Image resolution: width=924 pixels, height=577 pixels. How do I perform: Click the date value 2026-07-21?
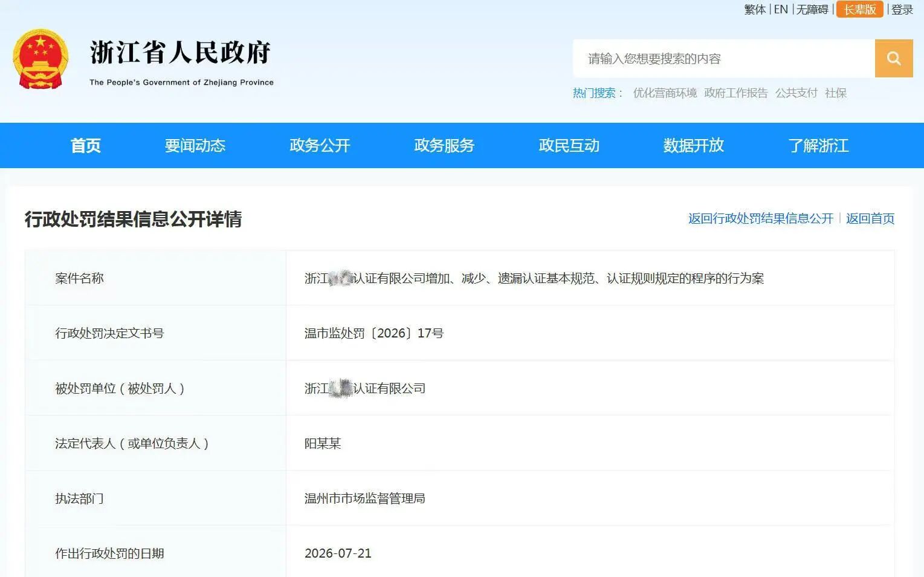pyautogui.click(x=338, y=553)
